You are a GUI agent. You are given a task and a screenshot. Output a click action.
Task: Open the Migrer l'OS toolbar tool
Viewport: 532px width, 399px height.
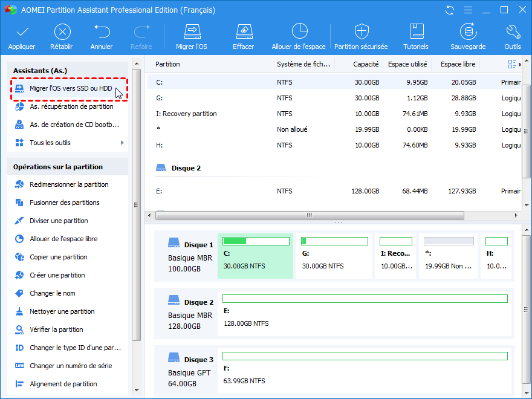tap(192, 32)
